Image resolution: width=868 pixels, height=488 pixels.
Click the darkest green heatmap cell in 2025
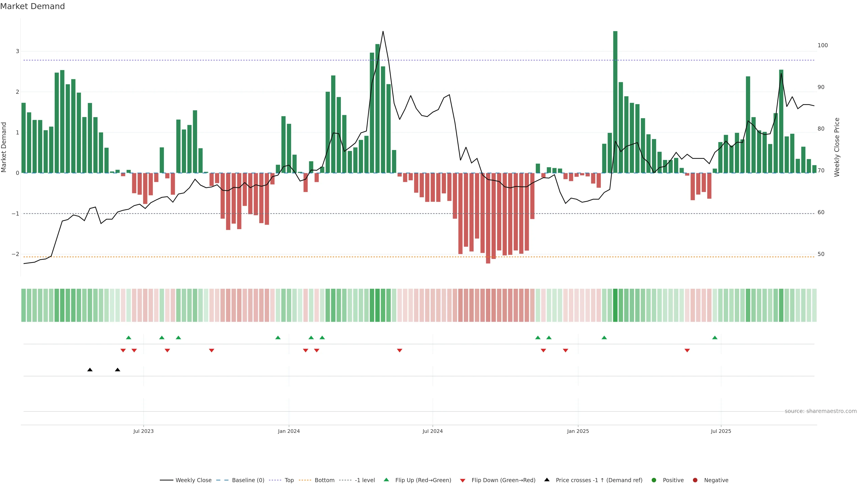(615, 305)
